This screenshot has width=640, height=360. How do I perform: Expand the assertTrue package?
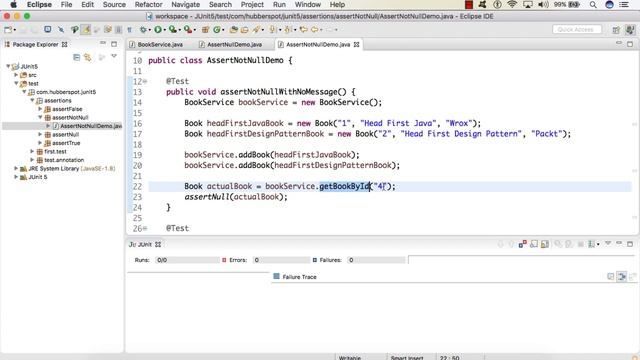[x=40, y=143]
